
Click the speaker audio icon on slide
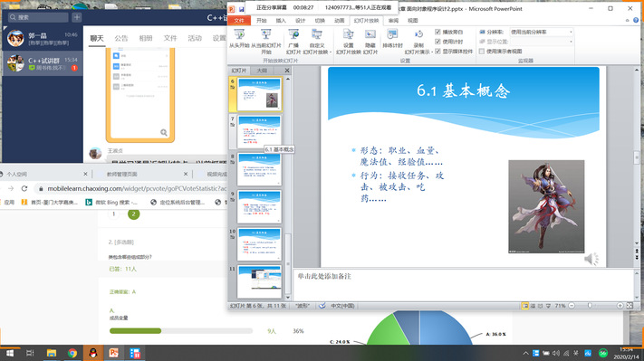pyautogui.click(x=591, y=259)
